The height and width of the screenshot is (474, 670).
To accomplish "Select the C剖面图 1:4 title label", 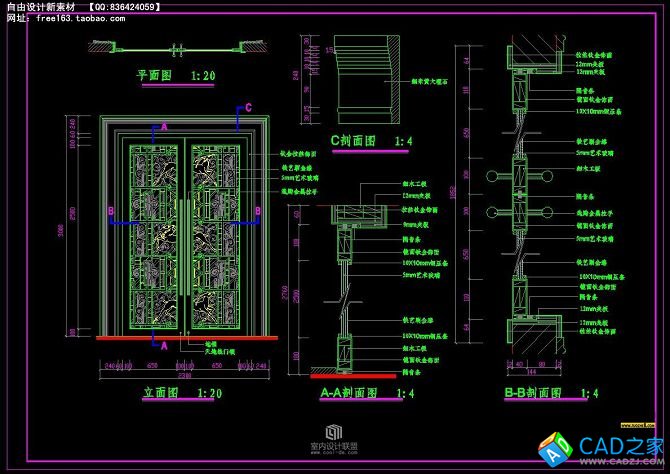I will (372, 141).
